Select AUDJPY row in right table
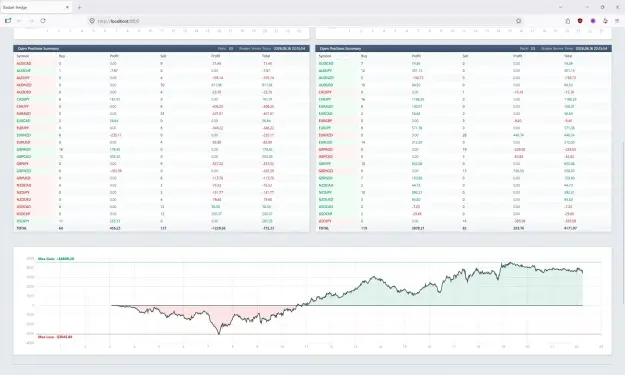The image size is (625, 375). coord(464,71)
